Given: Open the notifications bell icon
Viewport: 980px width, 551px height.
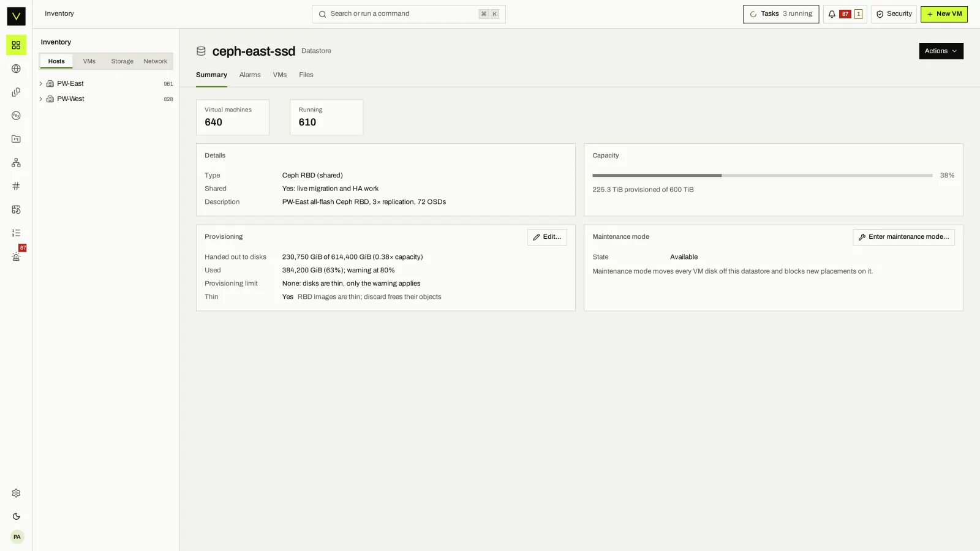Looking at the screenshot, I should [832, 14].
